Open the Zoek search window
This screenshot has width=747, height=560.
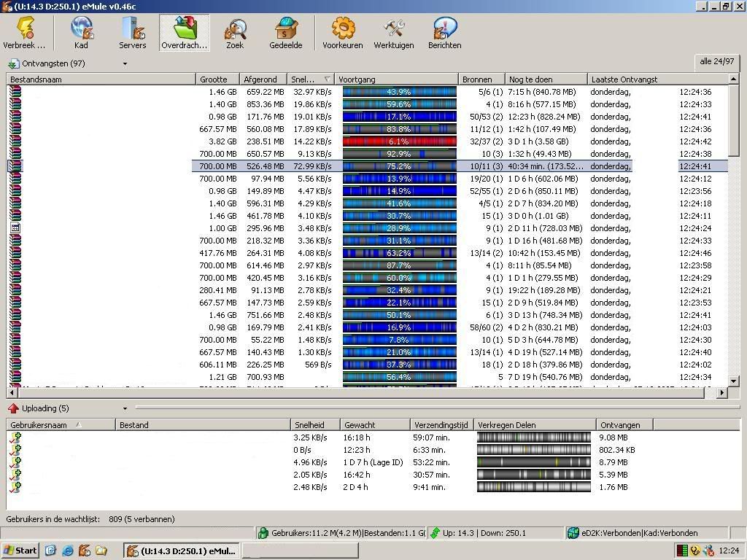click(235, 33)
